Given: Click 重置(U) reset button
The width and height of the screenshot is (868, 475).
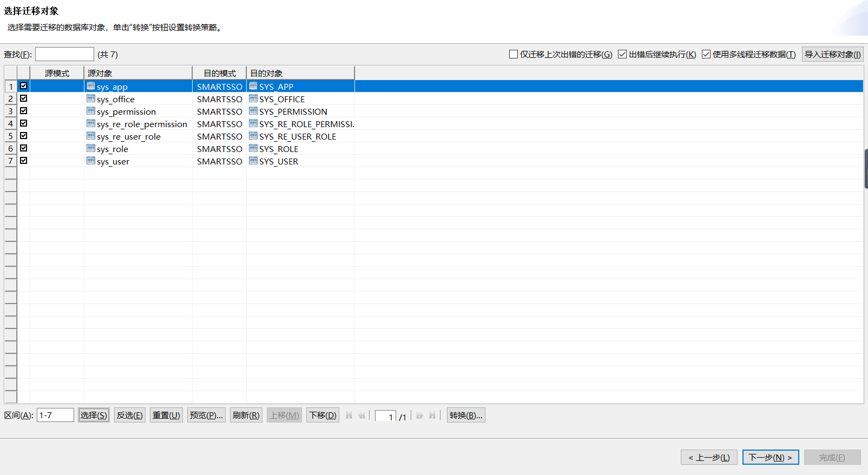Looking at the screenshot, I should 166,415.
